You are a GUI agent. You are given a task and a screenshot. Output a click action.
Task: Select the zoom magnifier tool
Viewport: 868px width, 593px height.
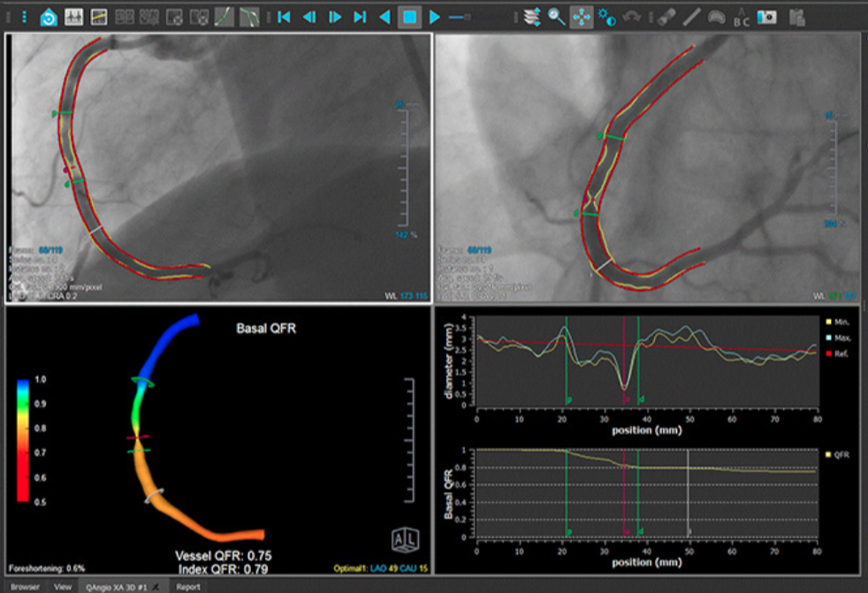click(x=556, y=17)
